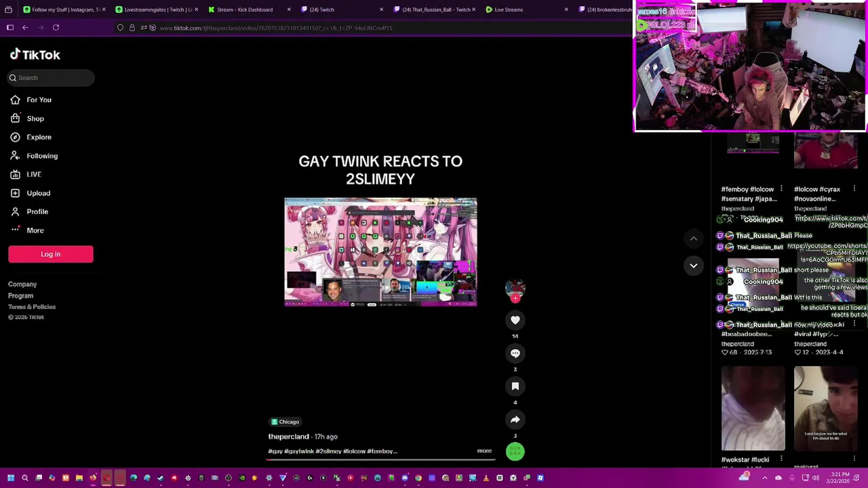Click the webcam overlay feed

750,66
